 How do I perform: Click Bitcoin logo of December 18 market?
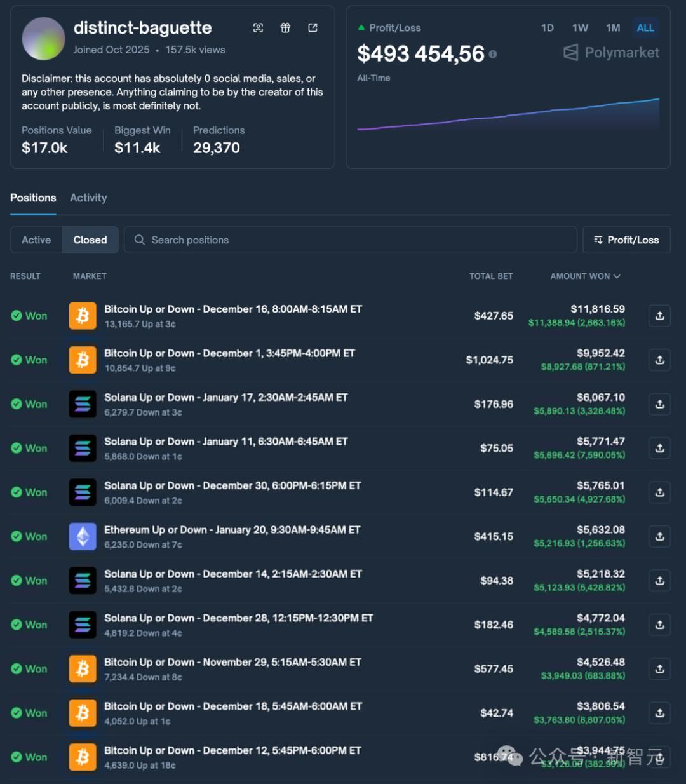83,713
